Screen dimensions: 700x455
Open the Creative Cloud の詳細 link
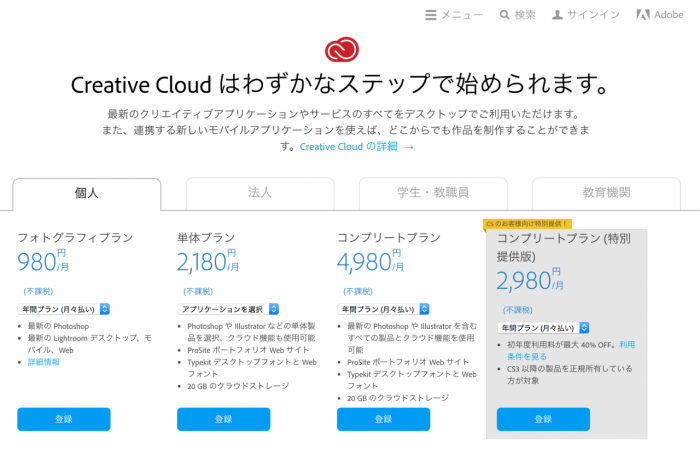357,147
